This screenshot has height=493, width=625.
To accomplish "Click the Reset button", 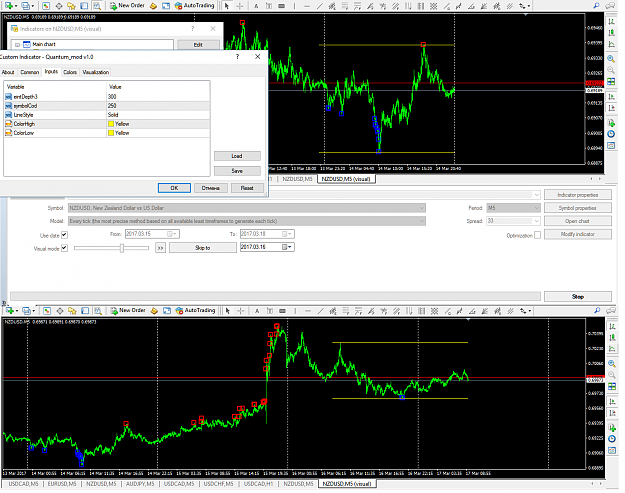I will pos(247,188).
